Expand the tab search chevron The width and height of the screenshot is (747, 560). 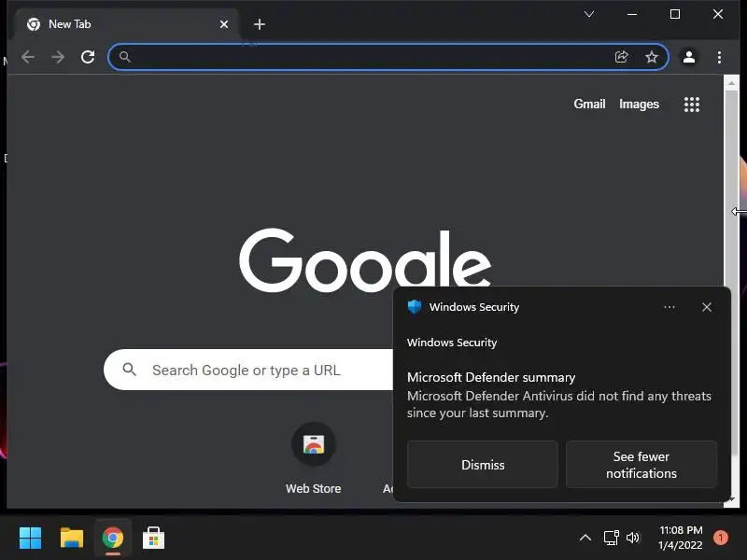pyautogui.click(x=589, y=14)
